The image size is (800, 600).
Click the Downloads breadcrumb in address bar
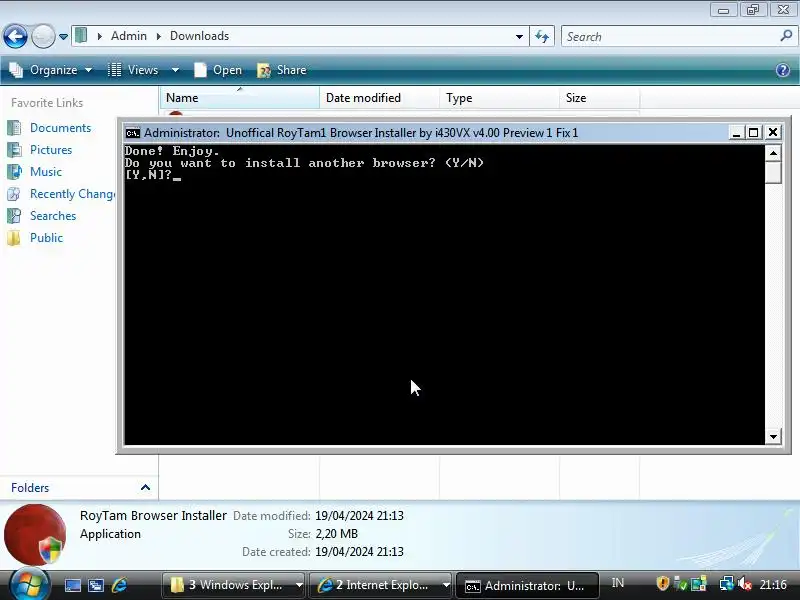point(199,36)
